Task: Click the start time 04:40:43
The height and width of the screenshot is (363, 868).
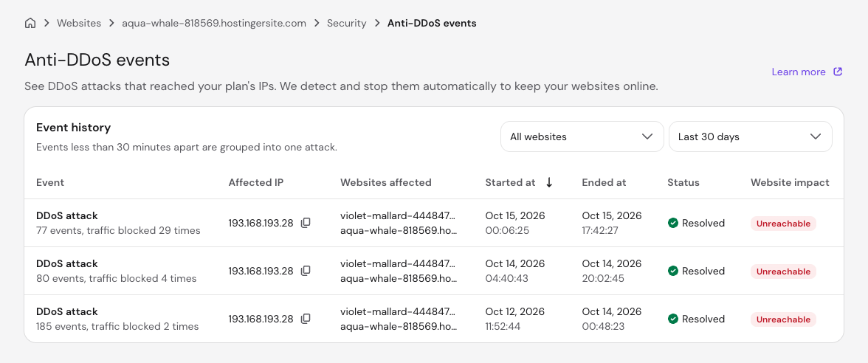Action: point(506,279)
